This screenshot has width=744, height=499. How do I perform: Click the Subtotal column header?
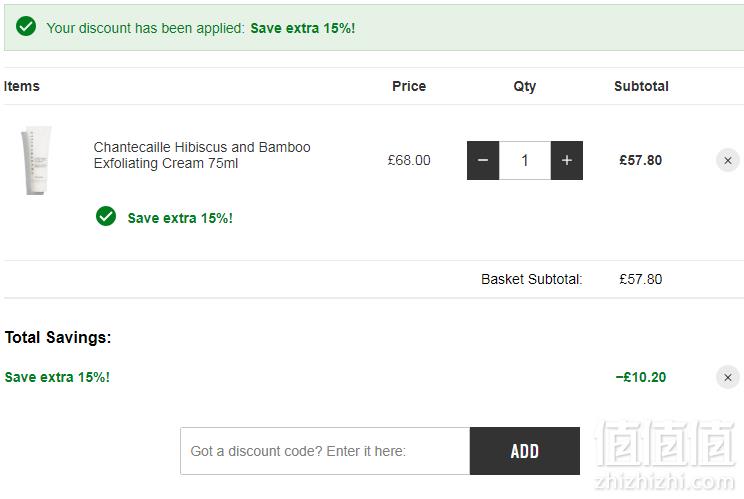[641, 86]
